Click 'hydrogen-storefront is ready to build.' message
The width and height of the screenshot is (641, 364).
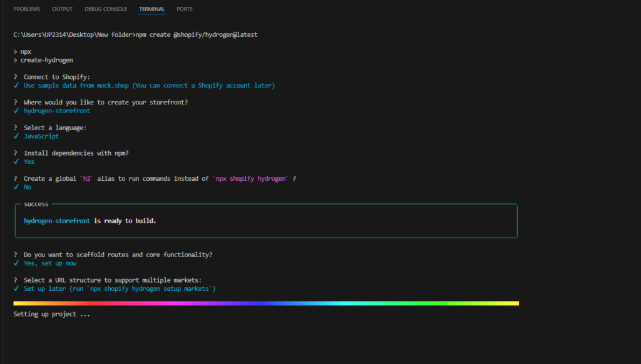(x=90, y=221)
